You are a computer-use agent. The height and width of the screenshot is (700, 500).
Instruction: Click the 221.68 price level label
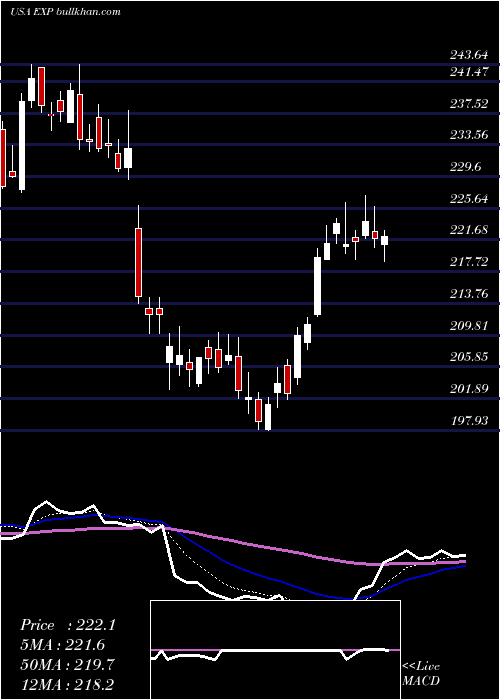tap(469, 230)
